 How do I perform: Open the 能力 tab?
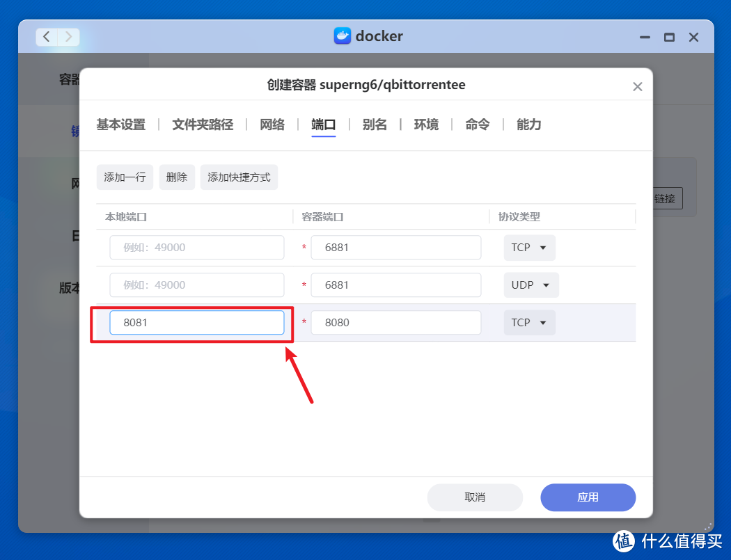528,125
